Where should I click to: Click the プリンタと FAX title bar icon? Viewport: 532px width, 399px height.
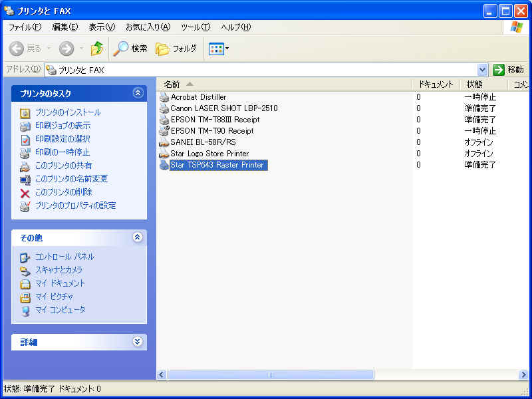click(9, 11)
